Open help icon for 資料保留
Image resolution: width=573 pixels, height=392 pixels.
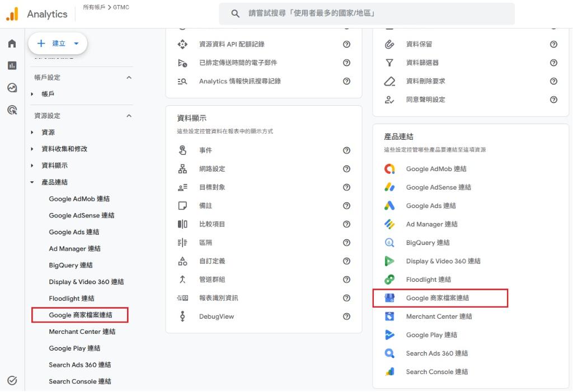tap(553, 44)
